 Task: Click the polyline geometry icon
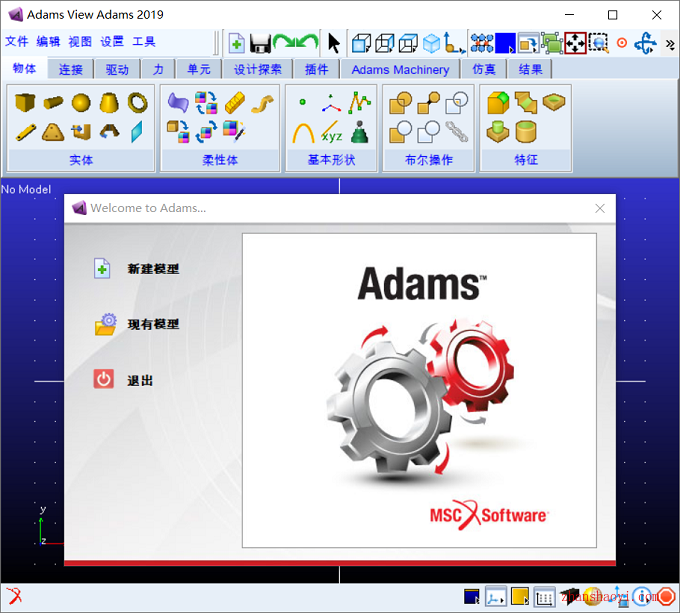(360, 102)
